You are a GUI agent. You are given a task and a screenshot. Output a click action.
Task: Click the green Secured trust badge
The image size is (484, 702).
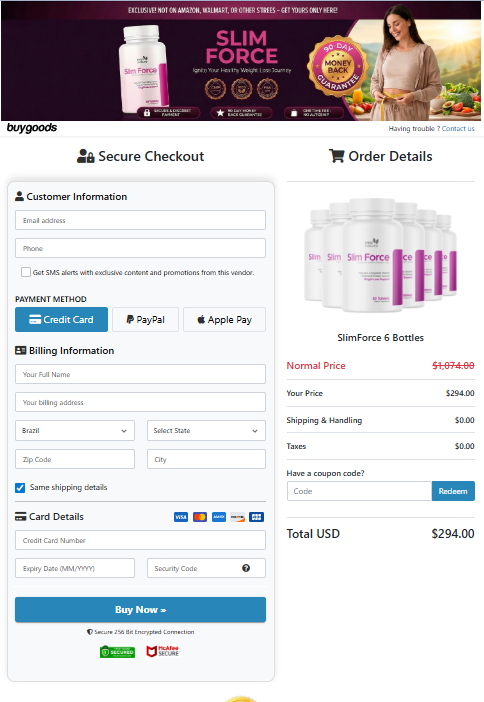coord(117,652)
